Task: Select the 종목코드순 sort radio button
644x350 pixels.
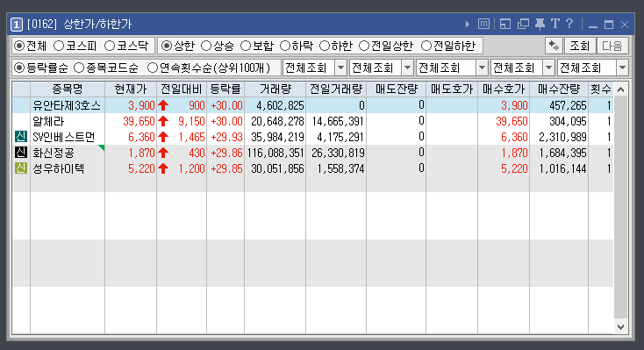Action: pos(78,68)
